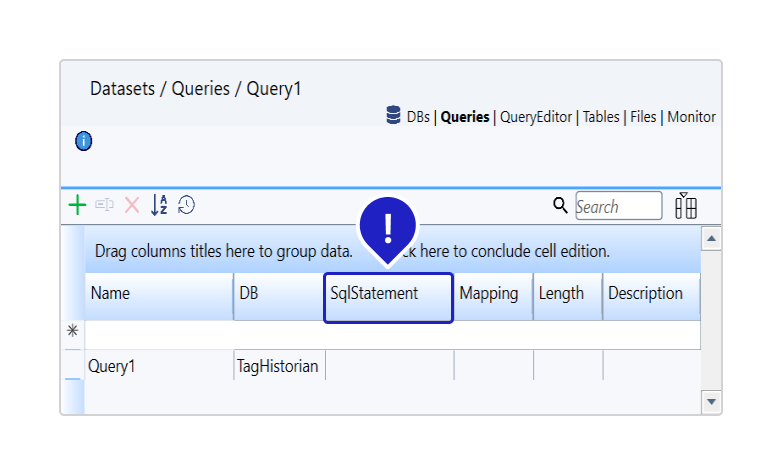The width and height of the screenshot is (782, 475).
Task: Click the blue info circle icon
Action: pos(84,141)
